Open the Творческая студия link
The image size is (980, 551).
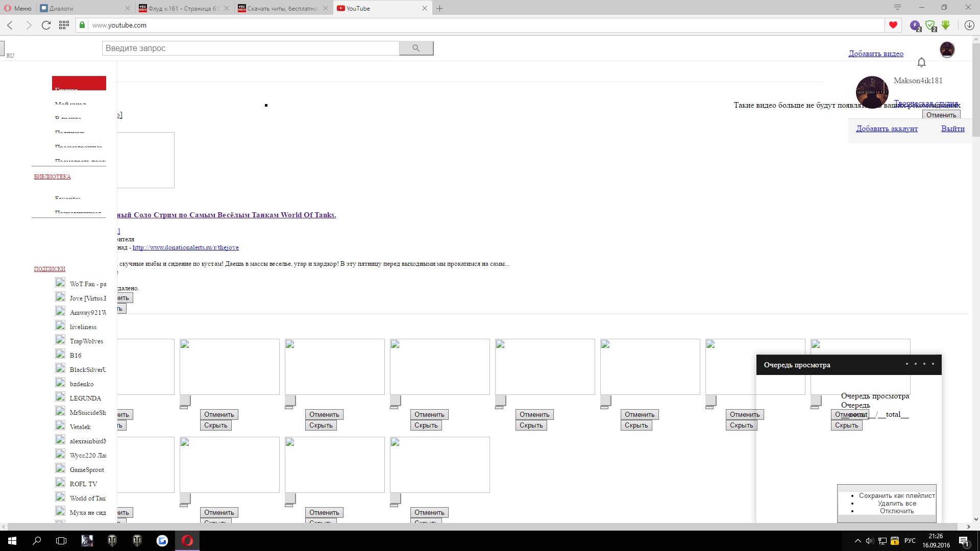point(926,103)
